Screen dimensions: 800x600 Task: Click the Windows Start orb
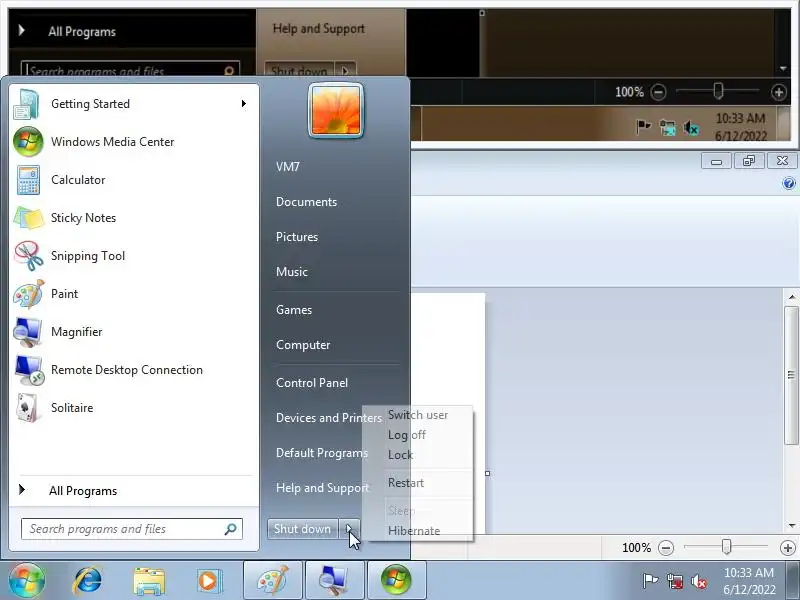27,580
